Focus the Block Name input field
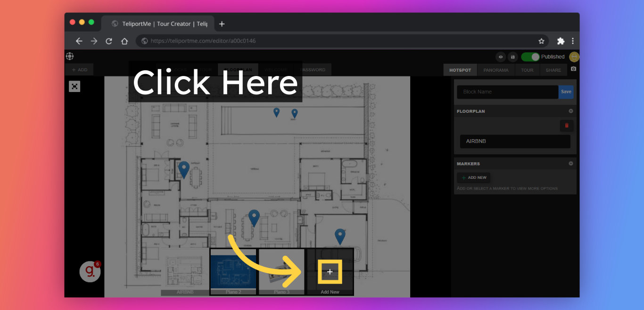Viewport: 644px width, 310px height. 508,92
